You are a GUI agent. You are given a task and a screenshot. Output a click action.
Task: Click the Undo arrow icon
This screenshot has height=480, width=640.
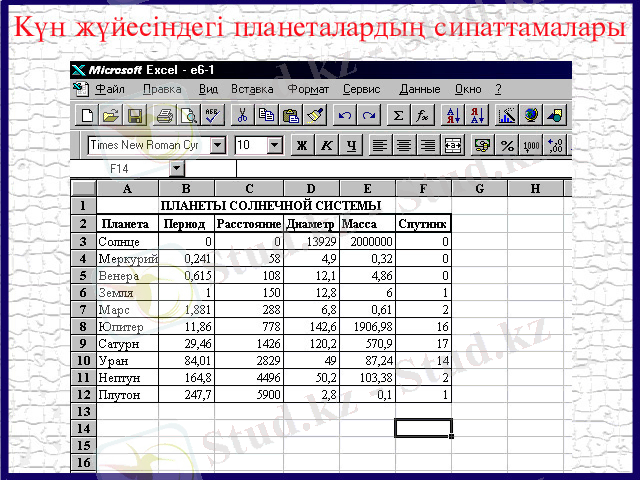[344, 115]
